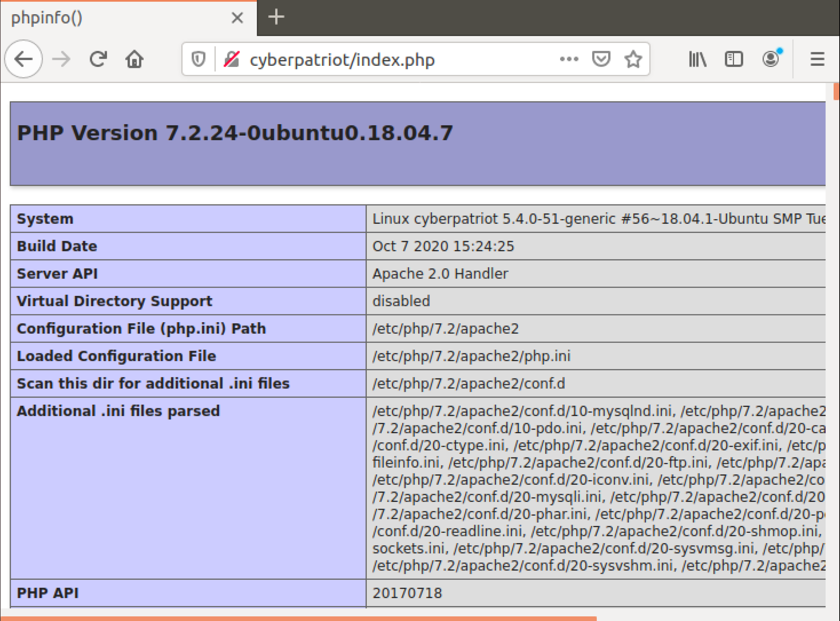Click the back navigation arrow

click(x=23, y=59)
